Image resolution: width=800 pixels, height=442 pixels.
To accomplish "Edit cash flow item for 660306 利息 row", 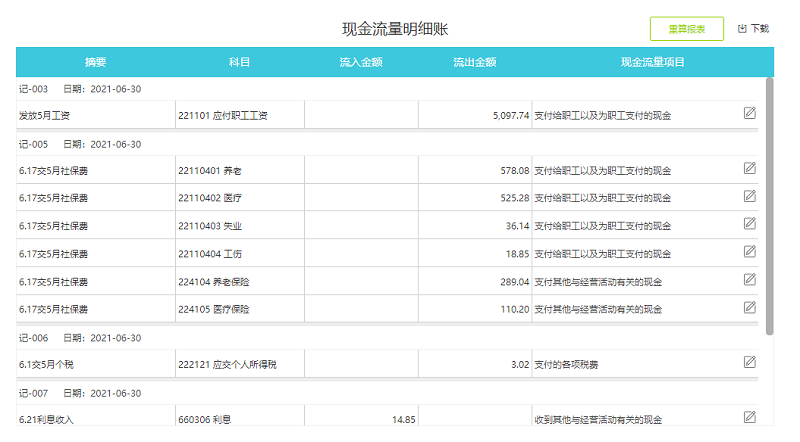I will [749, 417].
